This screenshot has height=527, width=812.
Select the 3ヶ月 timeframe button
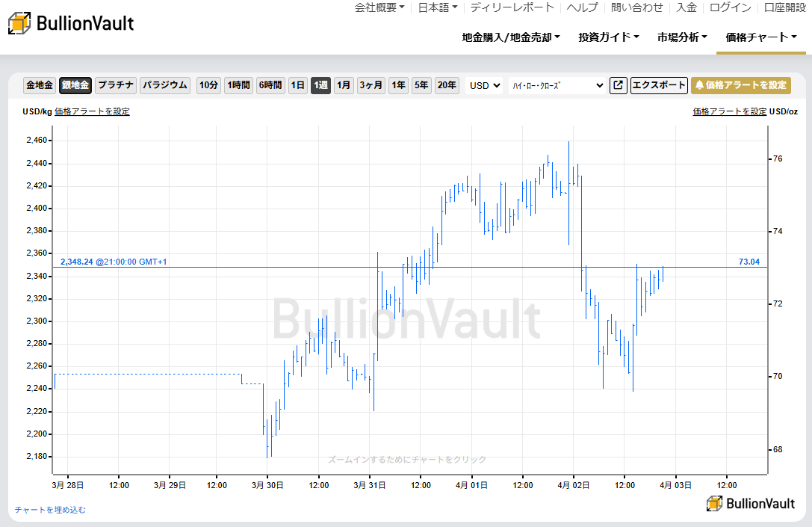click(x=370, y=85)
